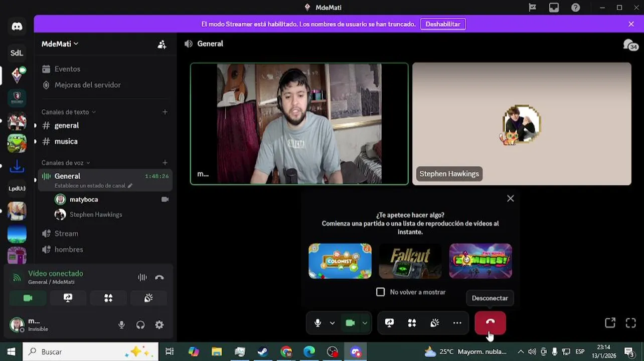Click the webcam video tile
This screenshot has width=644, height=361.
(x=299, y=124)
